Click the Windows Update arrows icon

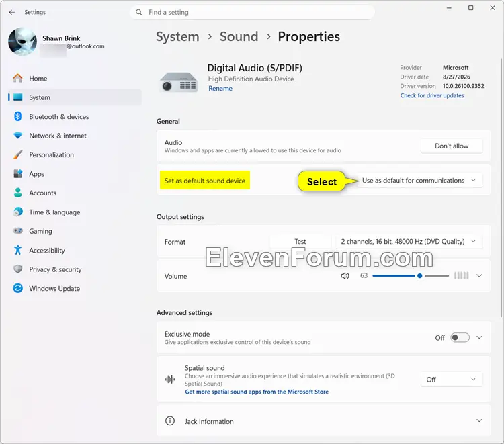tap(18, 288)
